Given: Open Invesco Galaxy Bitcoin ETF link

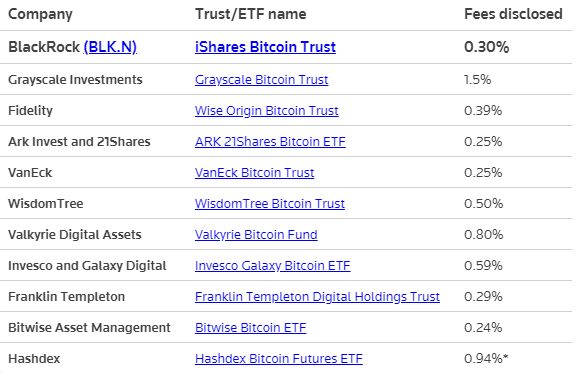Looking at the screenshot, I should tap(273, 266).
